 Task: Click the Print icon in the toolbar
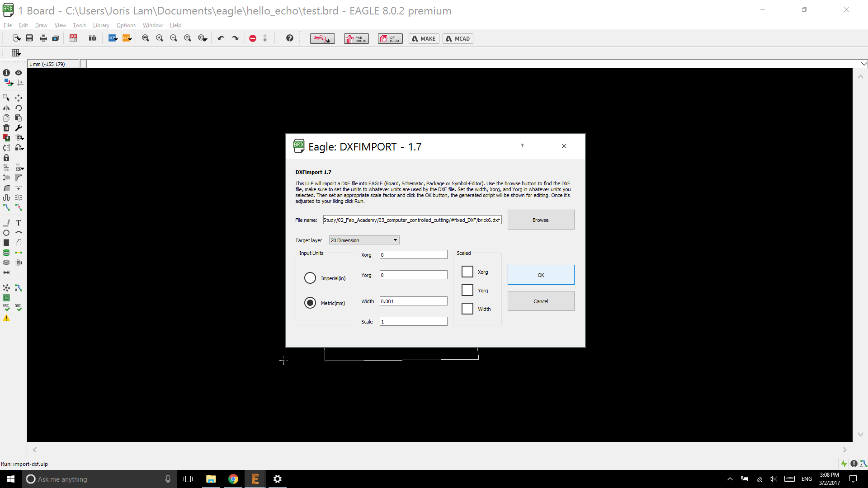(x=43, y=38)
